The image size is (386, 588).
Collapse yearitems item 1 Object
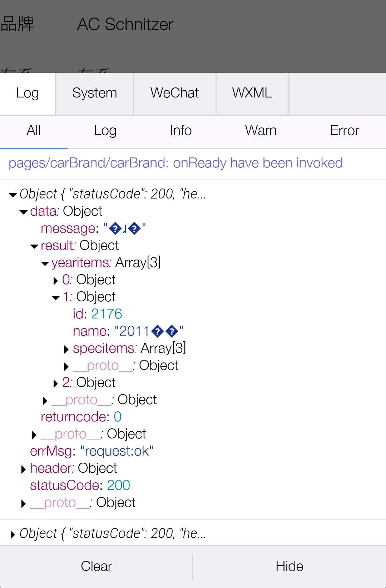coord(56,298)
